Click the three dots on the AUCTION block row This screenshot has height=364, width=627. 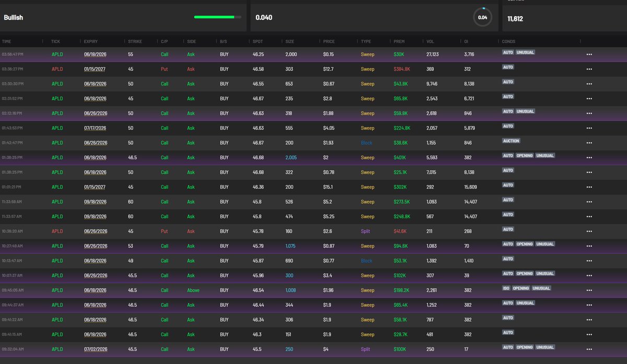(589, 143)
